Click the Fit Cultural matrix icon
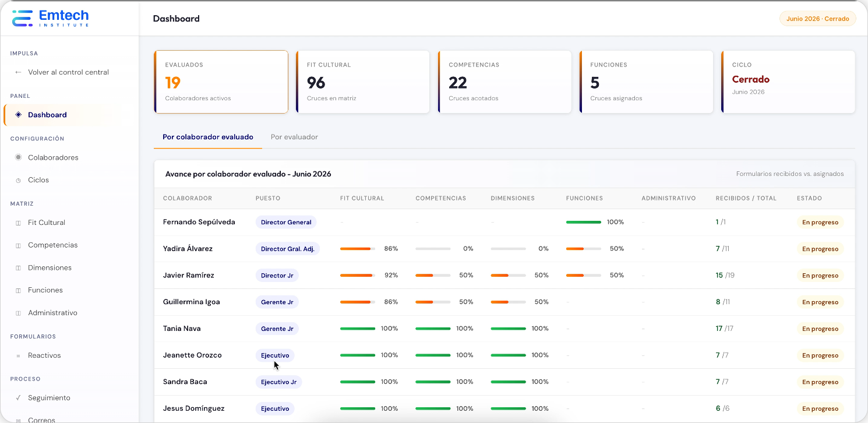Image resolution: width=868 pixels, height=423 pixels. click(18, 223)
